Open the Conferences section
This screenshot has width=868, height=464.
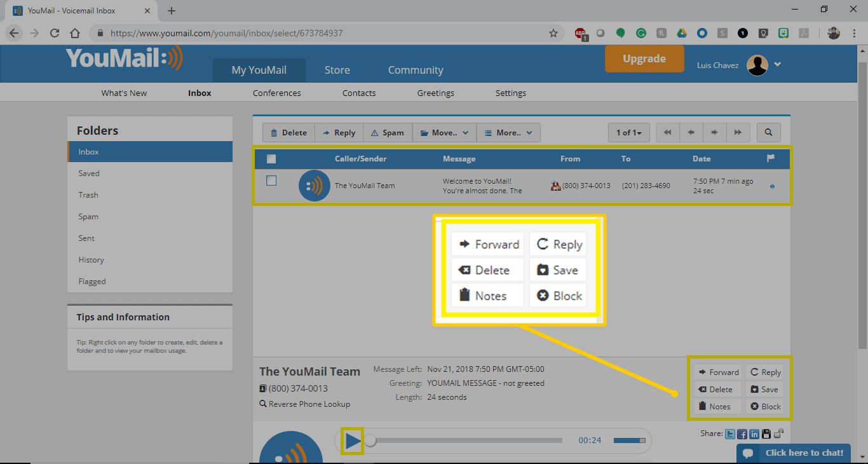click(x=277, y=93)
